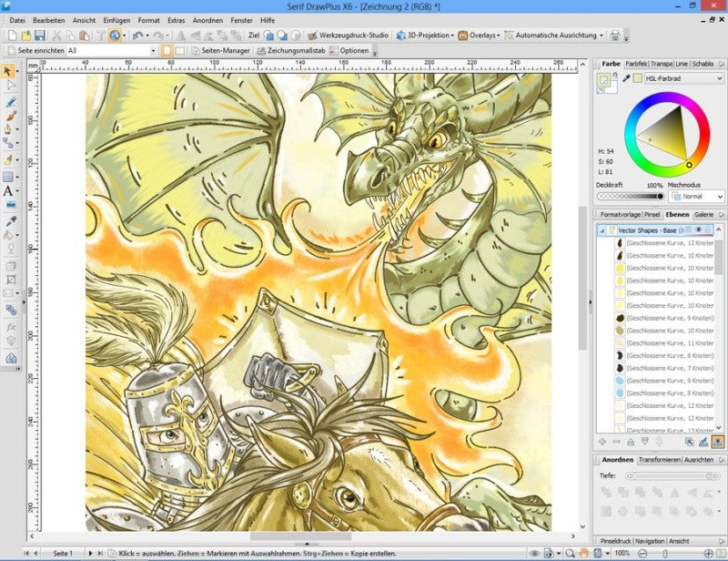Open the Bearbeiten menu
The width and height of the screenshot is (728, 561).
49,20
